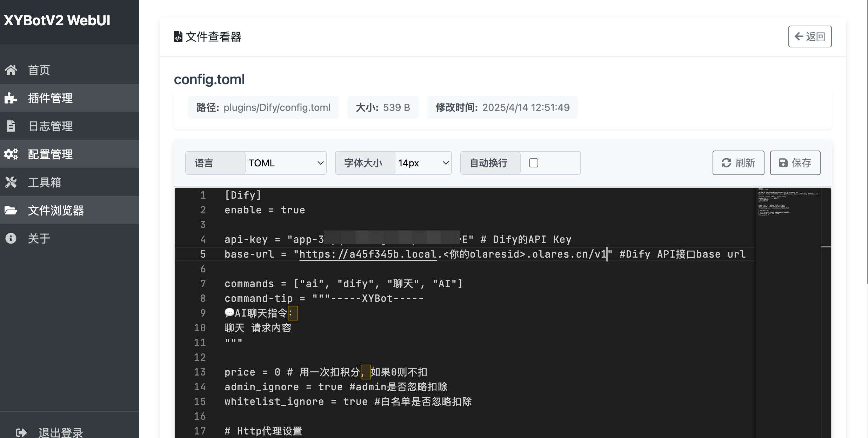The image size is (868, 438).
Task: Open 文件浏览器 sidebar menu item
Action: tap(56, 210)
